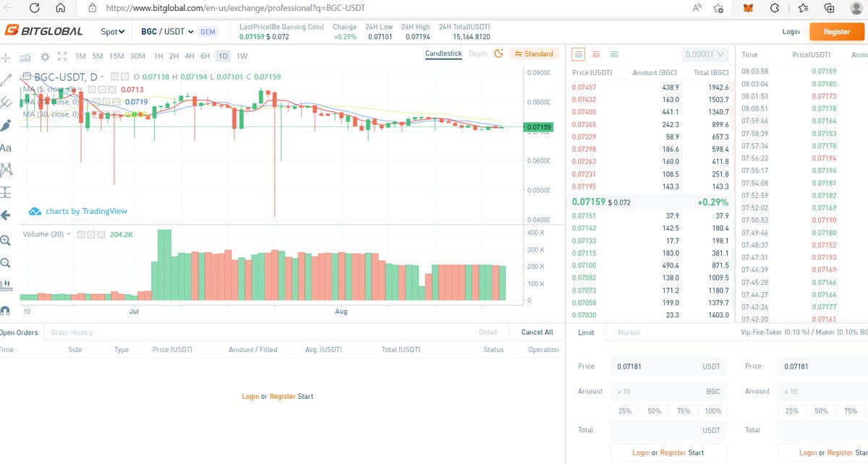Select the pitchfork drawing tool
Screen dimensions: 868x464
pos(5,102)
